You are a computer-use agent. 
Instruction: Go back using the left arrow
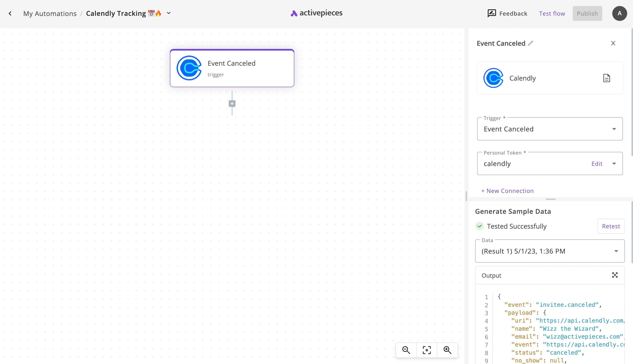coord(10,14)
